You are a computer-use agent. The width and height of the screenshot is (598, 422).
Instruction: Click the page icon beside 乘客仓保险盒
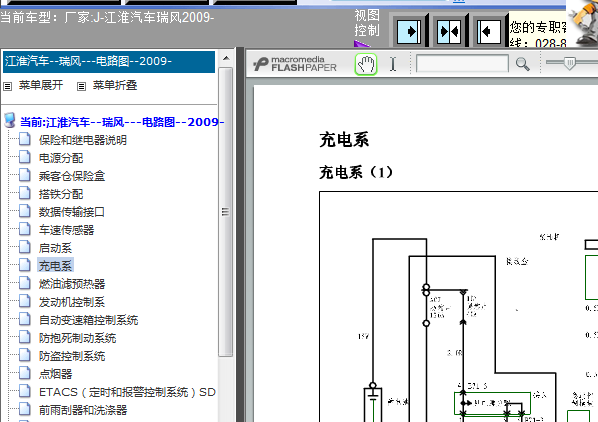(x=25, y=175)
